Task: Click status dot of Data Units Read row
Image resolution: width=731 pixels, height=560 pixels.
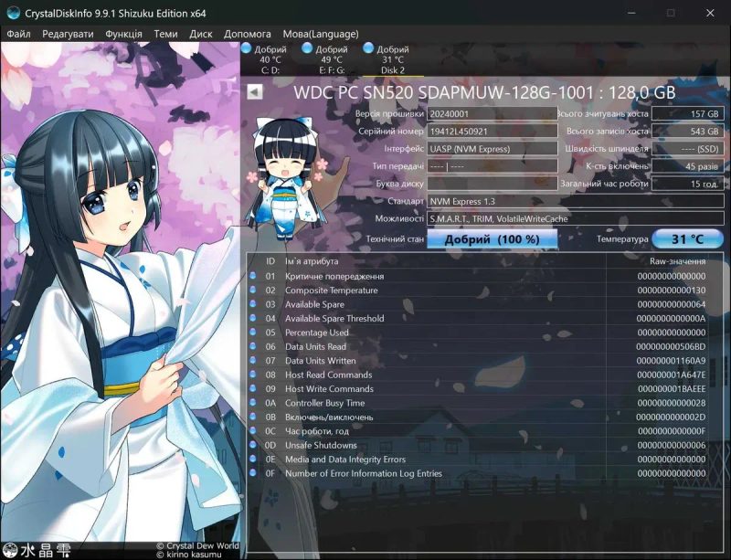Action: (x=253, y=346)
